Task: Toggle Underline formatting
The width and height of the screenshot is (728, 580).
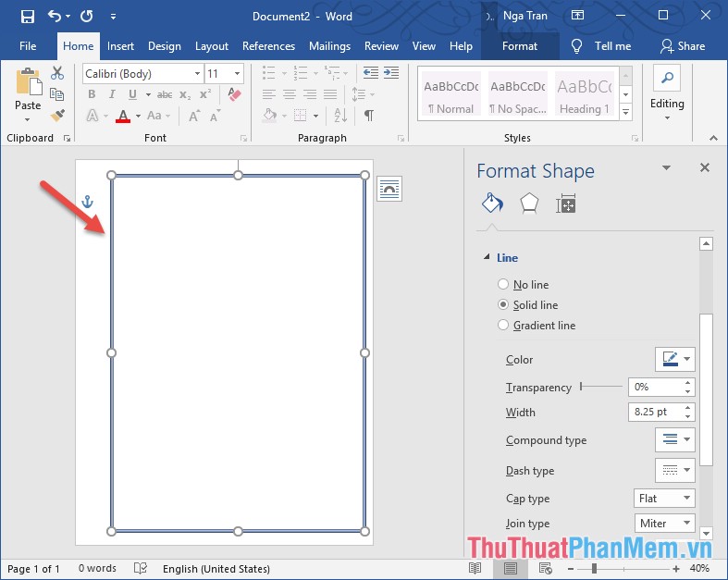Action: (x=133, y=94)
